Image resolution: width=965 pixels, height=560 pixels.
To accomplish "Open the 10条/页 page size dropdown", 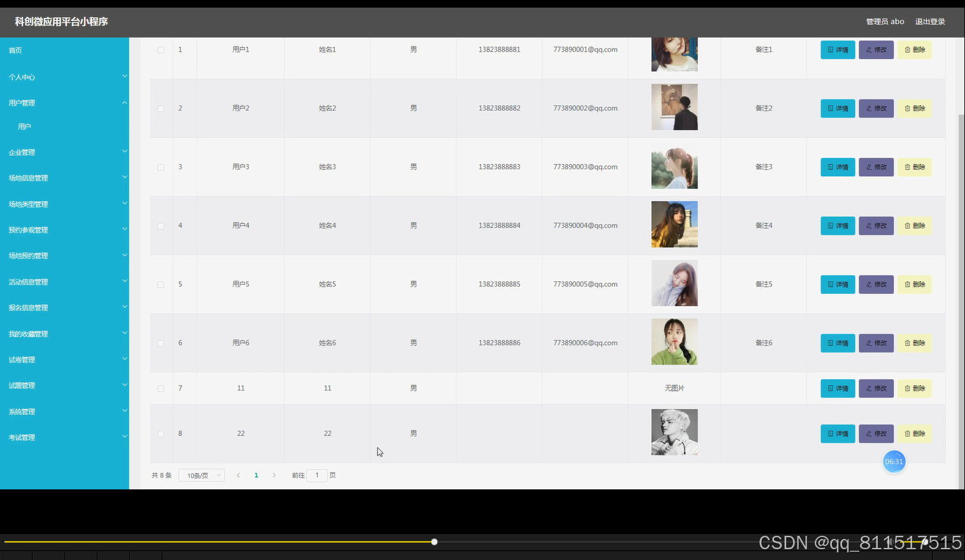I will (202, 475).
